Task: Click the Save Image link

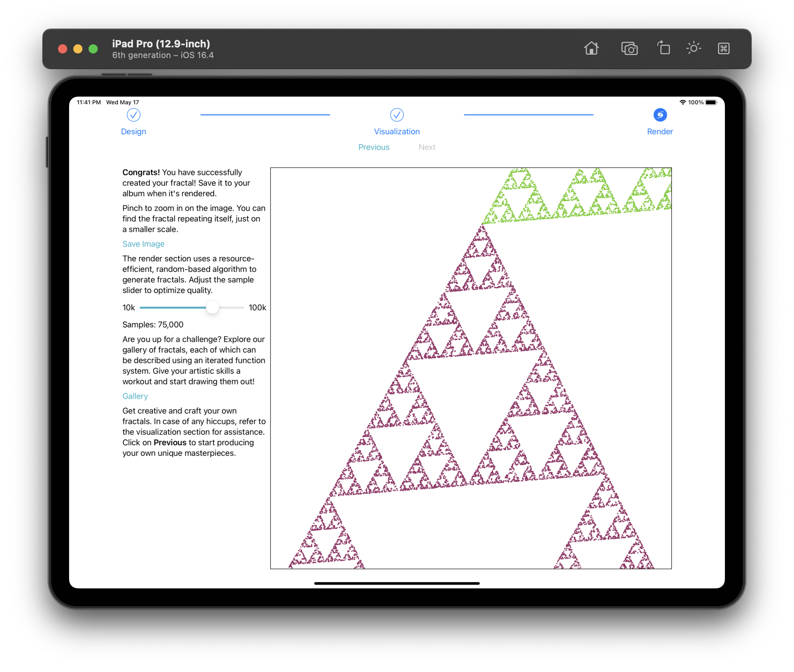Action: [144, 244]
